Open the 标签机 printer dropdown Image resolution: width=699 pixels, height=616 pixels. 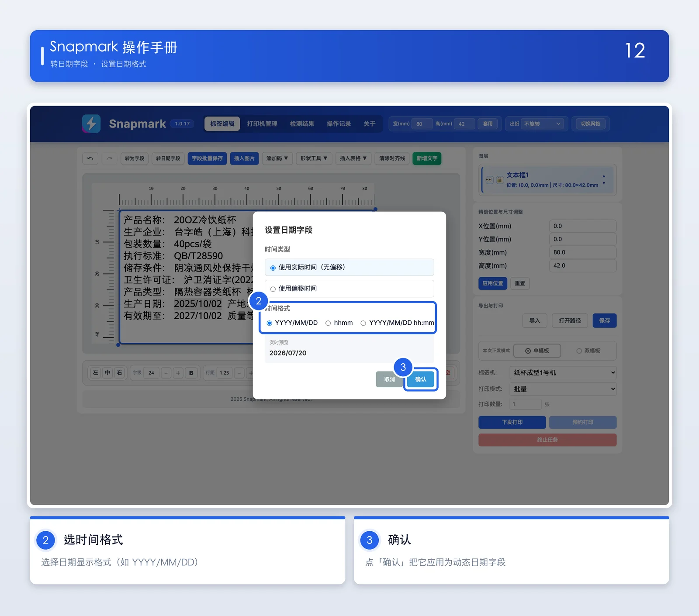coord(563,373)
